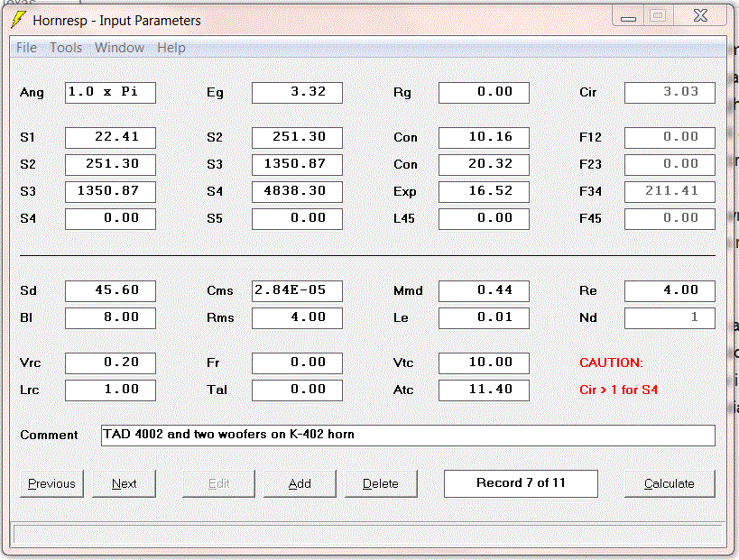Viewport: 739px width, 560px height.
Task: Delete the current record
Action: click(381, 483)
